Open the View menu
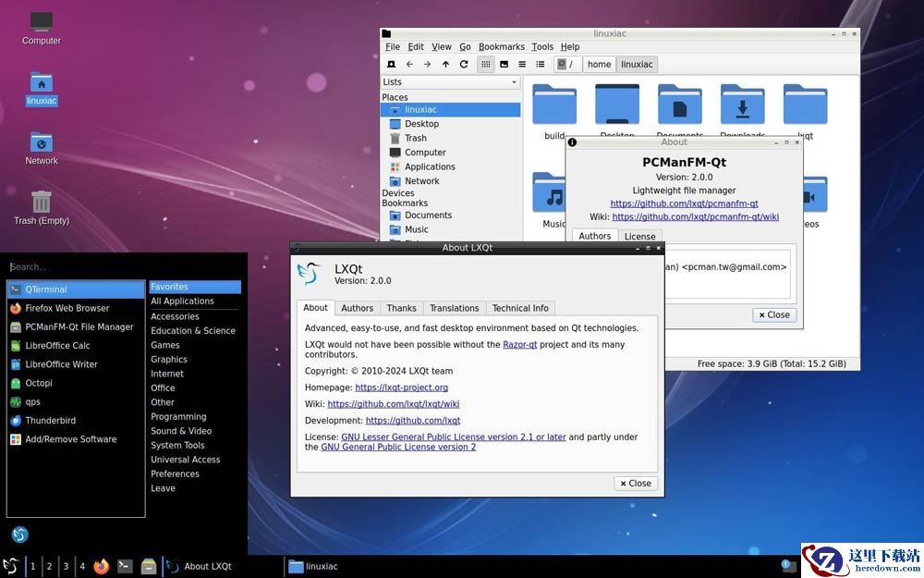 click(x=442, y=46)
